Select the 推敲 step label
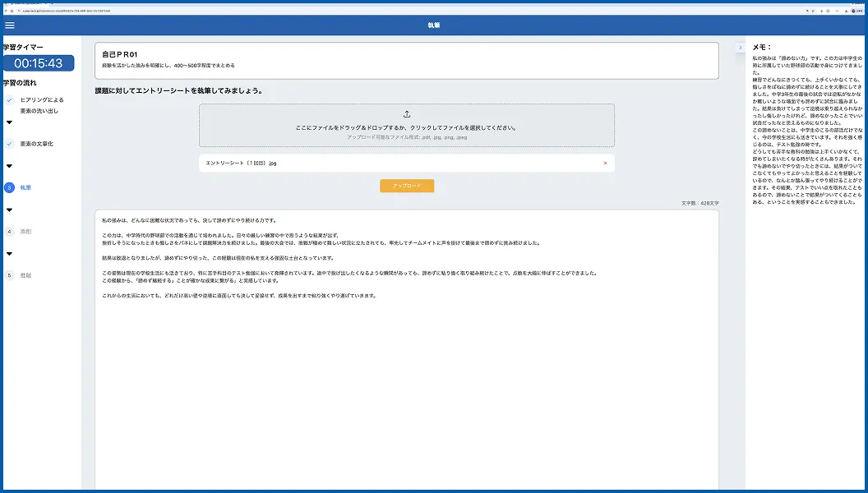Screen dimensions: 868x493 coord(26,275)
